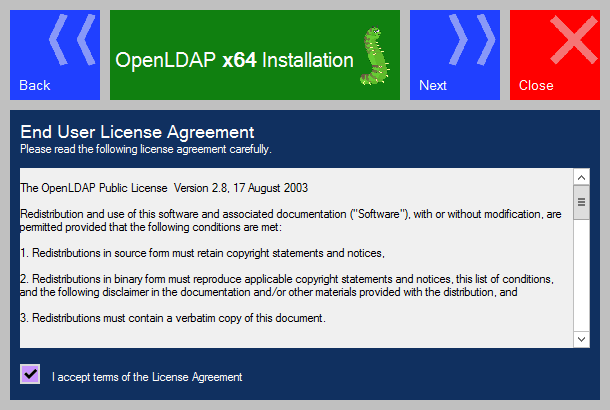Click the green caterpillar logo
610x410 pixels.
[x=374, y=56]
